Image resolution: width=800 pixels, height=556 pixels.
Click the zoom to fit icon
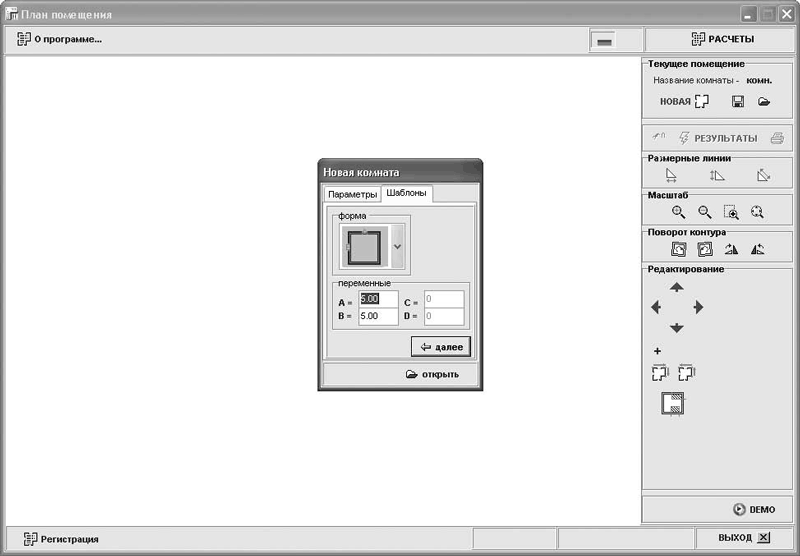point(757,212)
